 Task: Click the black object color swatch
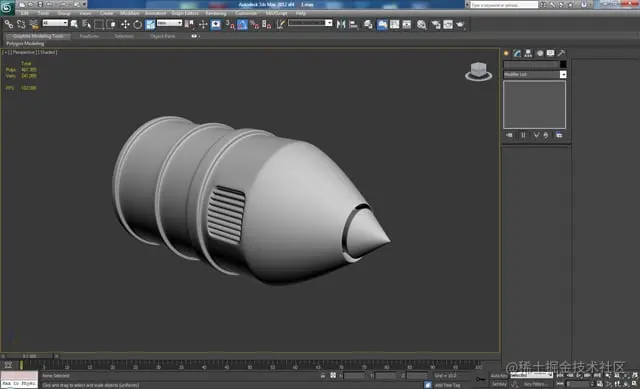pos(563,64)
